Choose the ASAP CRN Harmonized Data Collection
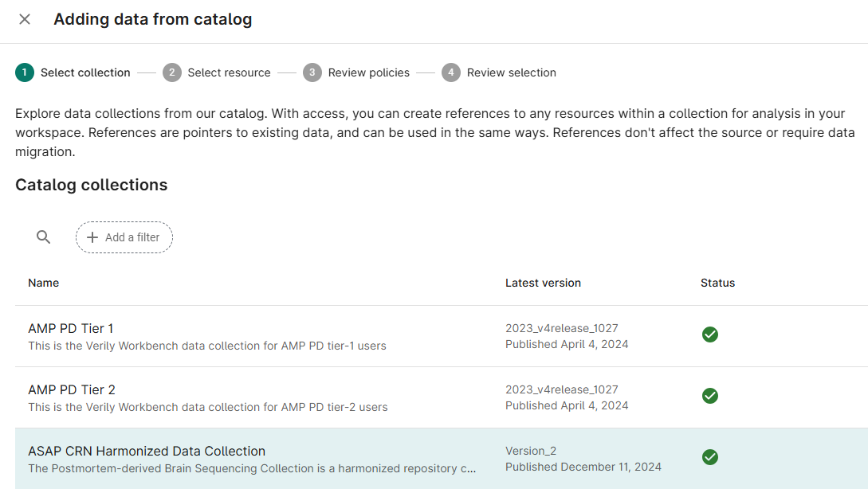The width and height of the screenshot is (868, 489). click(x=147, y=451)
